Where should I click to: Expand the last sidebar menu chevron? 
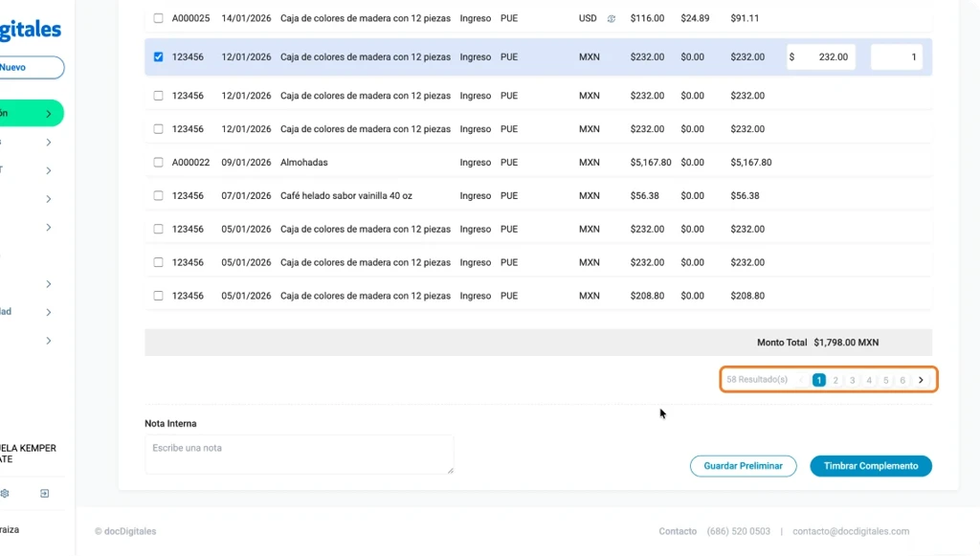(x=49, y=341)
